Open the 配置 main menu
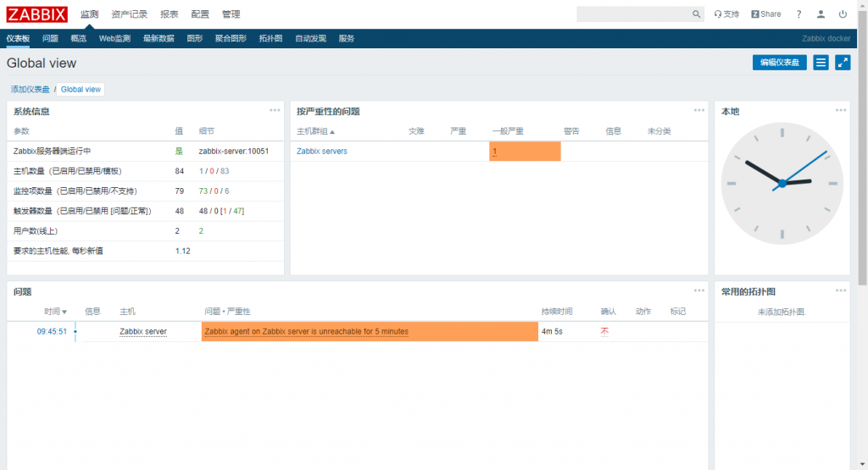This screenshot has width=868, height=470. [x=200, y=14]
